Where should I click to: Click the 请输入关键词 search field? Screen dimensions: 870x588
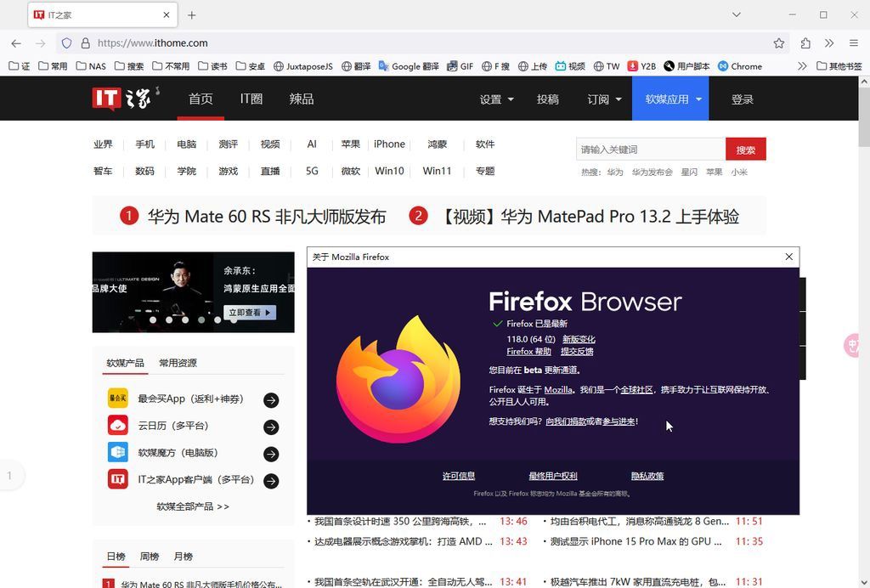(651, 150)
